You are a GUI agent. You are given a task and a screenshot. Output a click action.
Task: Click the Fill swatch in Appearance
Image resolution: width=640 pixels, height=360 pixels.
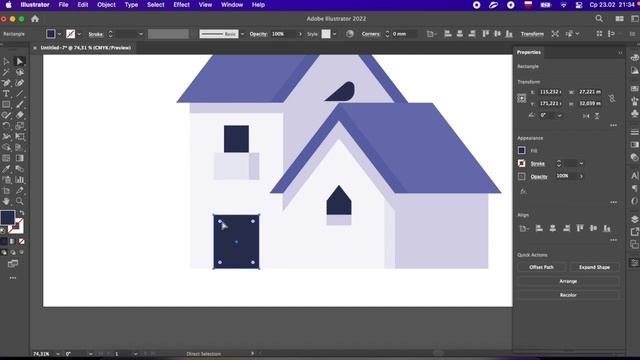click(x=522, y=151)
